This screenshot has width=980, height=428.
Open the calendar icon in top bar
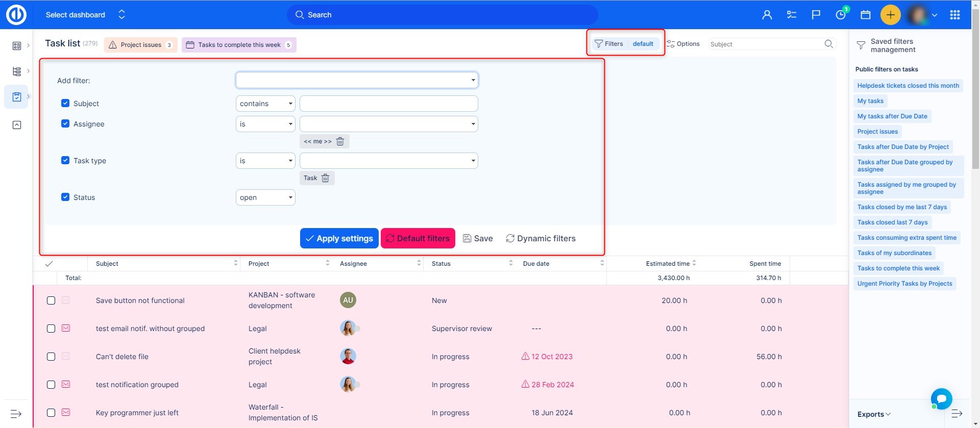tap(865, 15)
